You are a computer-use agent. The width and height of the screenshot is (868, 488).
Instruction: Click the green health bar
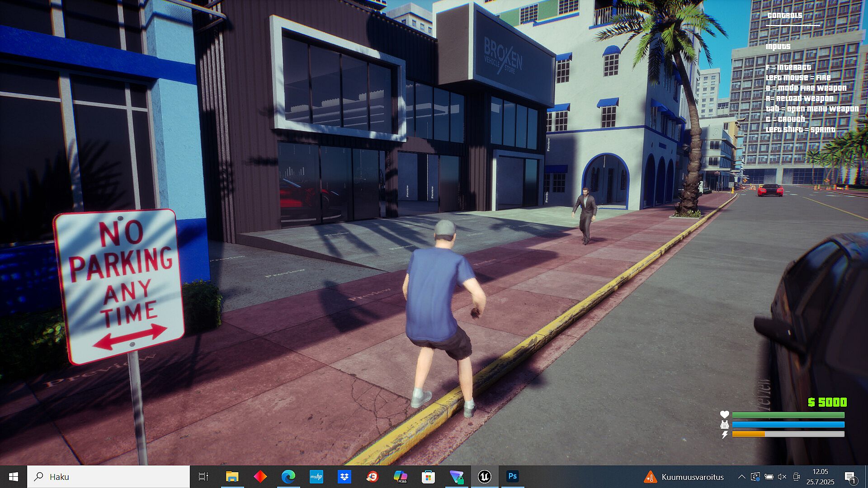click(788, 415)
